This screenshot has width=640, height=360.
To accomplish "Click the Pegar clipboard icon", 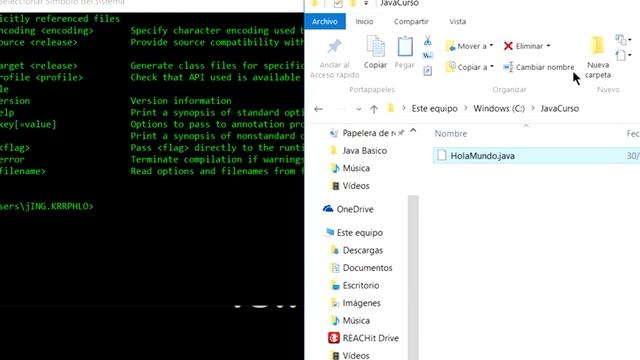I will coord(404,46).
